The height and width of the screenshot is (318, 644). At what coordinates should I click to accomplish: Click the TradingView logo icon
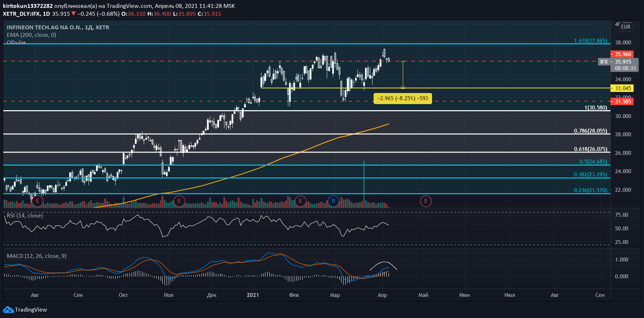[x=8, y=309]
